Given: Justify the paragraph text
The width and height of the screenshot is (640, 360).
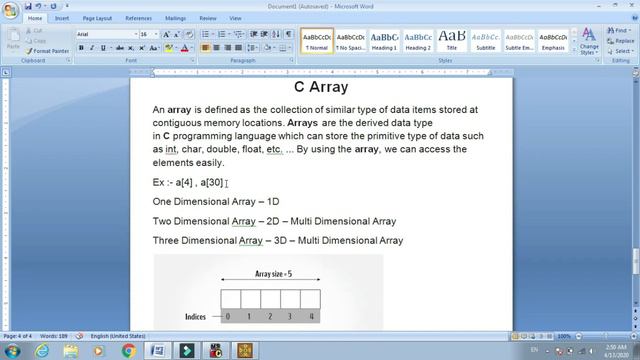Looking at the screenshot, I should click(x=238, y=48).
